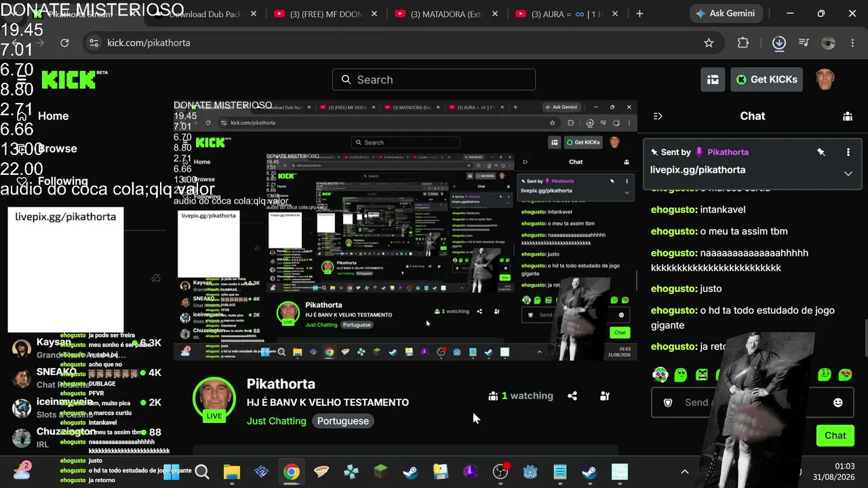Open pinned message three-dot options
Viewport: 868px width, 488px height.
click(848, 152)
